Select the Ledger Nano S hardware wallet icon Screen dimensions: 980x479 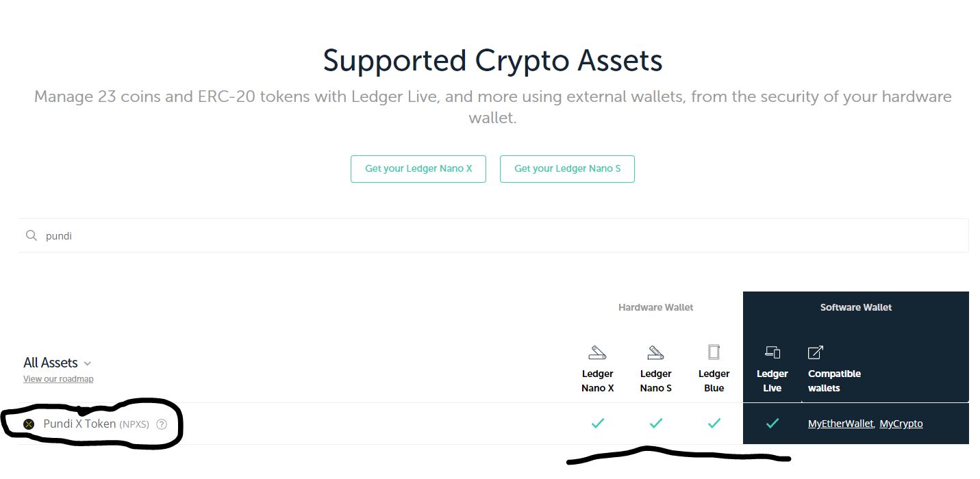[655, 352]
